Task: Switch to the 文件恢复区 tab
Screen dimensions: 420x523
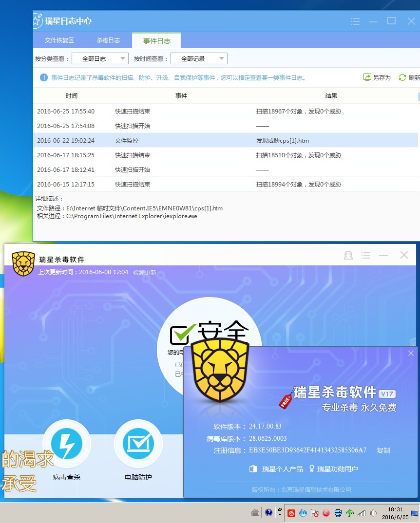Action: coord(59,40)
